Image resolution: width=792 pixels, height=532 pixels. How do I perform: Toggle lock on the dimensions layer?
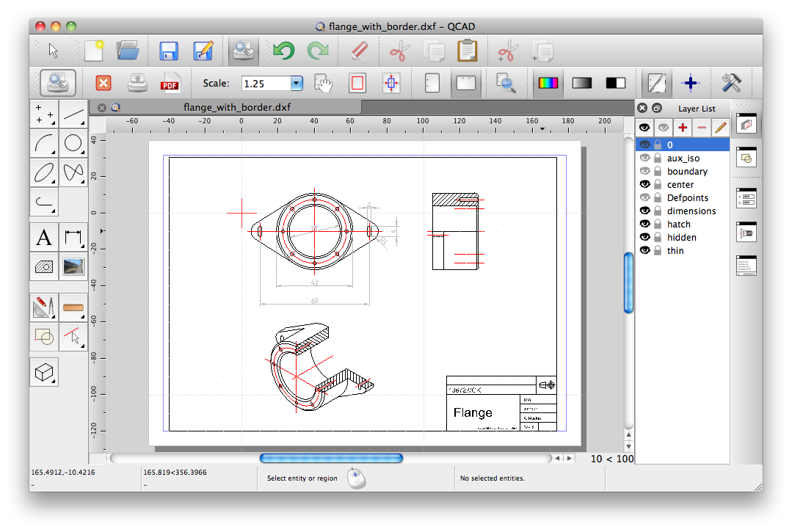click(x=658, y=211)
